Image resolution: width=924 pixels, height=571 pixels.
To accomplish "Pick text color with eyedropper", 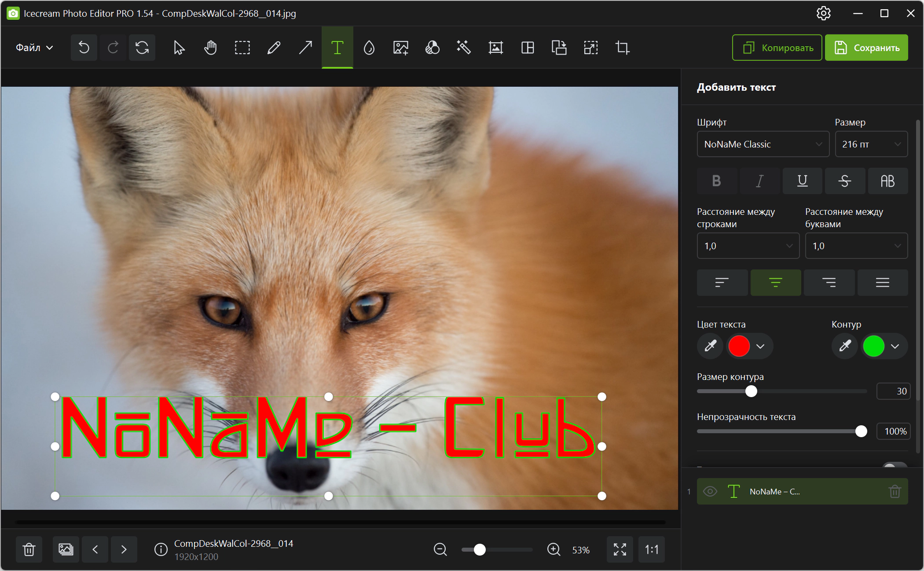I will point(710,346).
